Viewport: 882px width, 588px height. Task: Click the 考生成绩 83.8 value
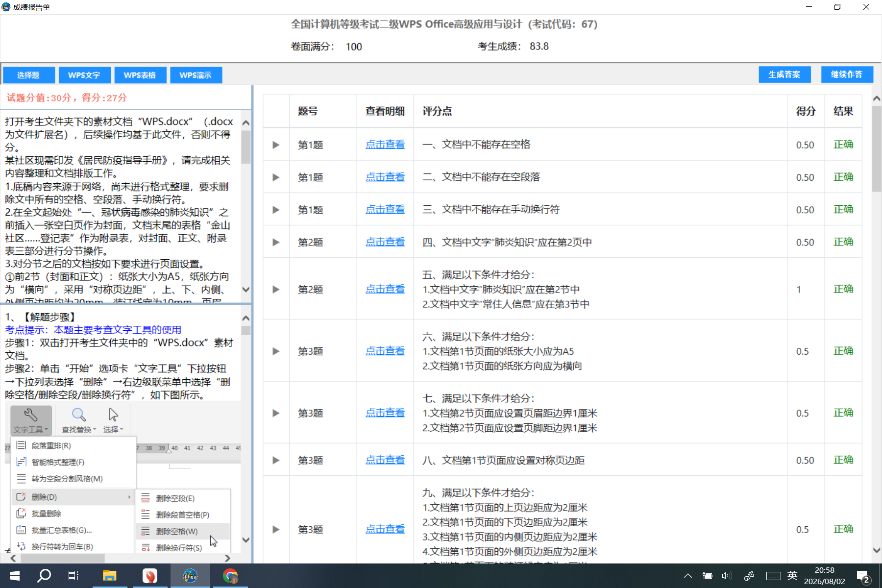(x=539, y=47)
